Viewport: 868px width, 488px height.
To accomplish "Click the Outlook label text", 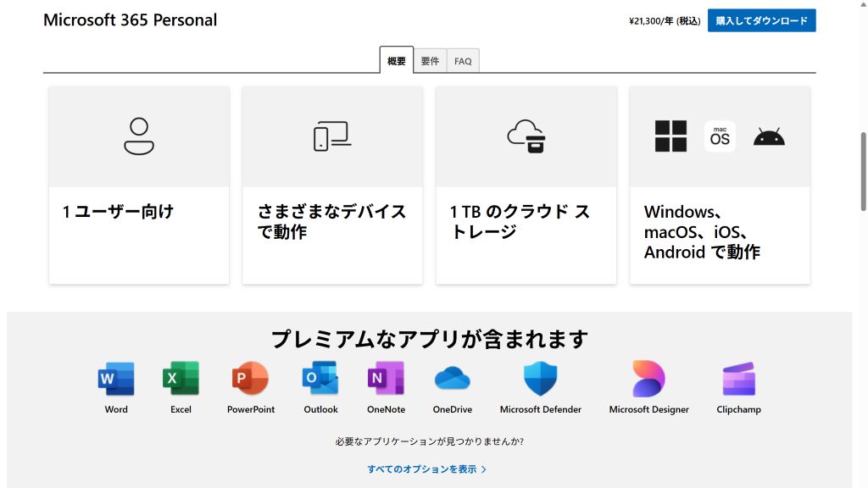I will pyautogui.click(x=320, y=409).
